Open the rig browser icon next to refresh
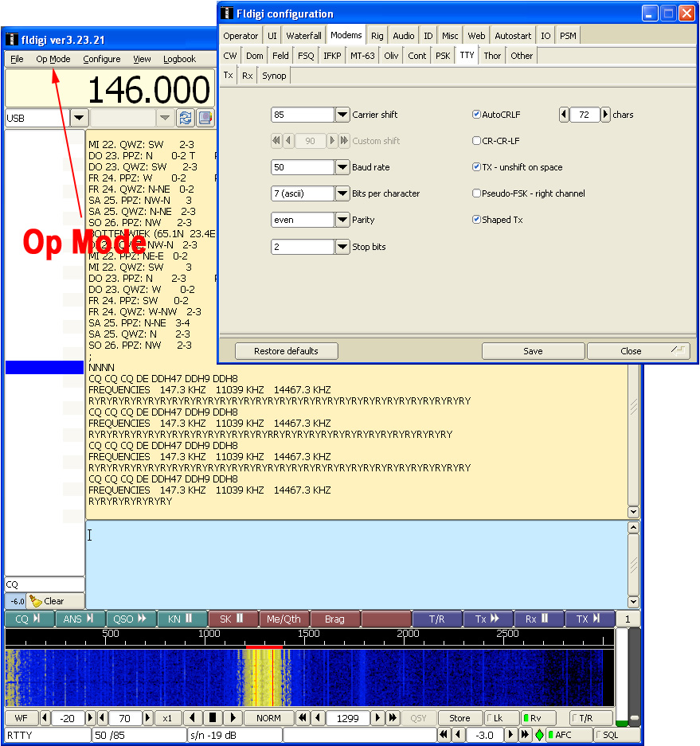This screenshot has height=746, width=700. click(205, 118)
